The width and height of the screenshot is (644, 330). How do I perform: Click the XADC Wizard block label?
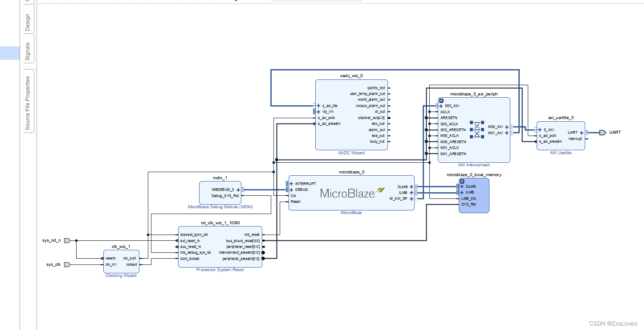coord(351,153)
